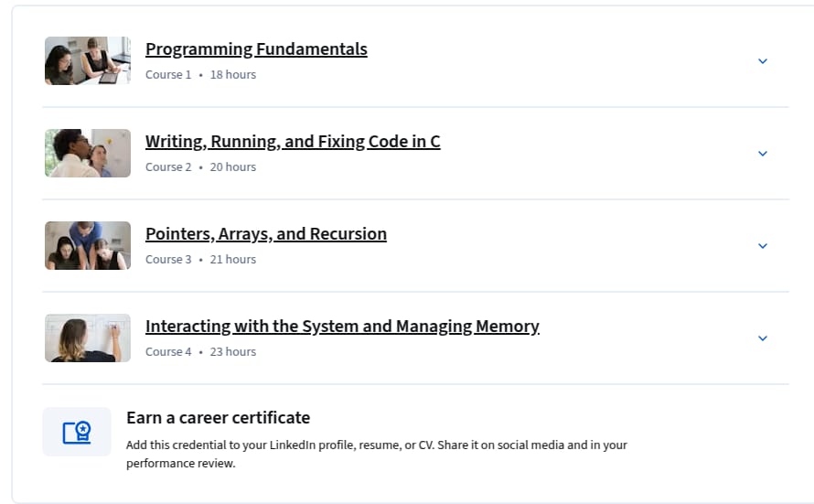Viewport: 814px width, 504px height.
Task: Expand the Programming Fundamentals chevron
Action: pos(762,61)
